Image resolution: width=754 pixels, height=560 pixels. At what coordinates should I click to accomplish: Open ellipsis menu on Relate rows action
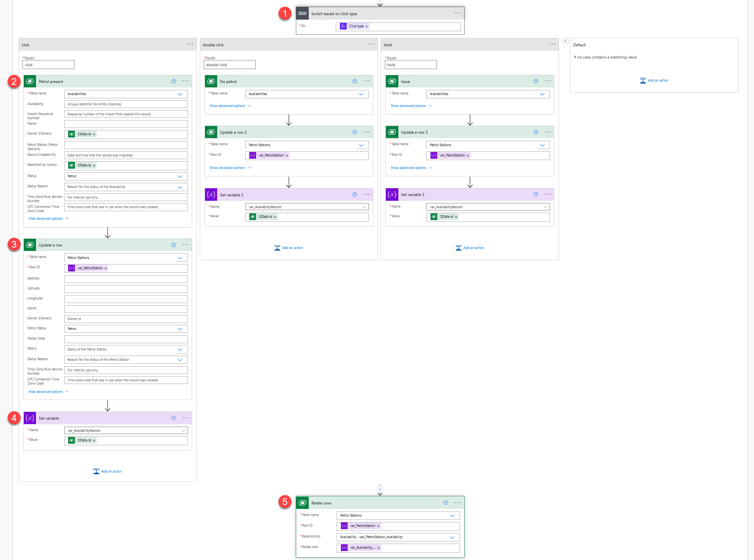coord(457,503)
